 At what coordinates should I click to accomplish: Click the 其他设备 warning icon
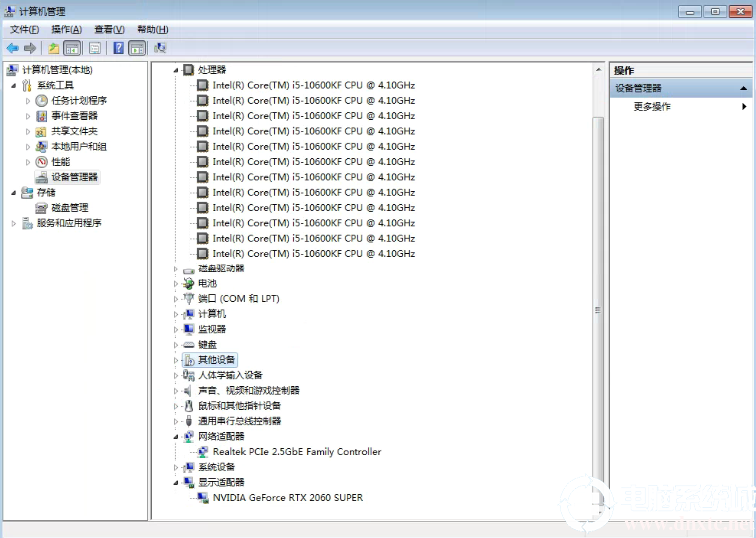(x=189, y=360)
